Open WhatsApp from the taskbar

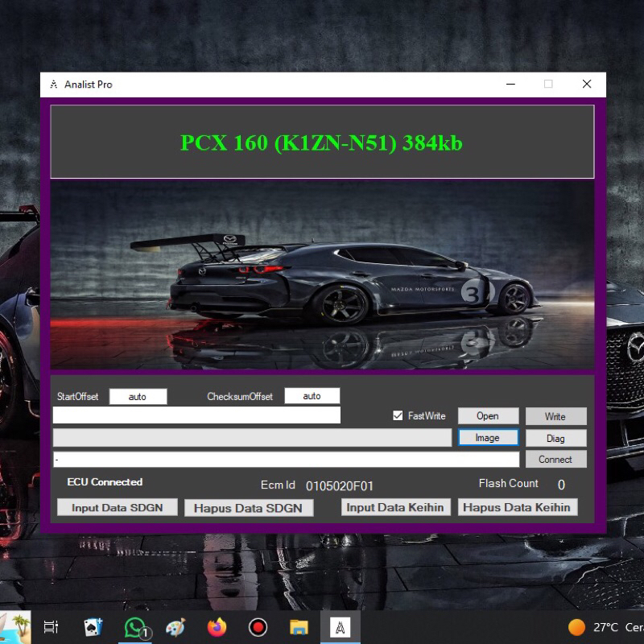pyautogui.click(x=135, y=627)
